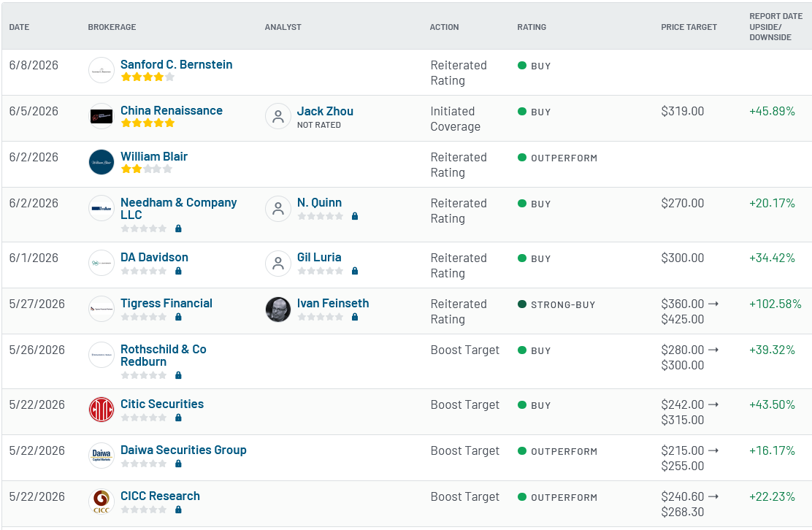Select the 6/8/2026 date cell

tap(34, 65)
